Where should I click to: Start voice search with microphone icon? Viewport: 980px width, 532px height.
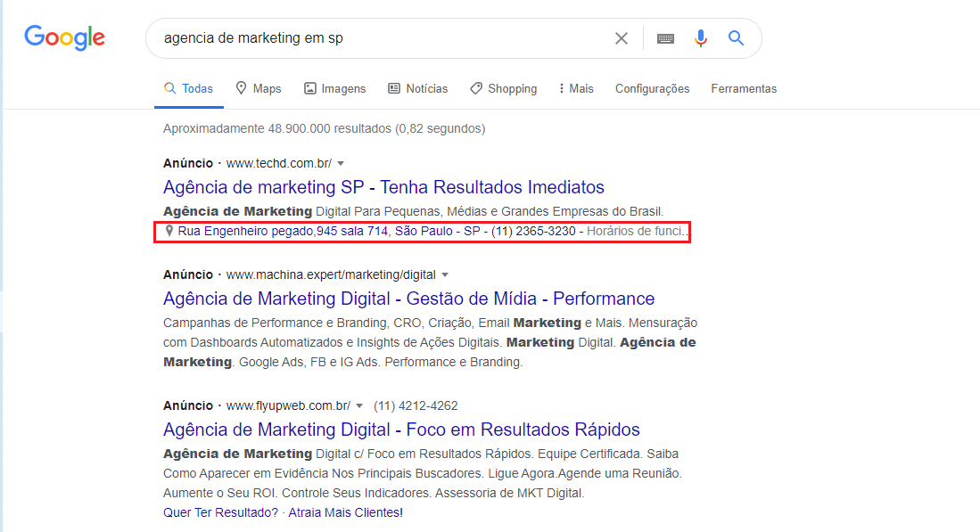[701, 38]
